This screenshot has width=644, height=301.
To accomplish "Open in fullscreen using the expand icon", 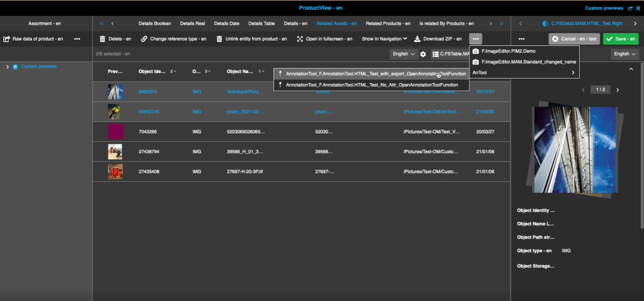I will tap(300, 39).
